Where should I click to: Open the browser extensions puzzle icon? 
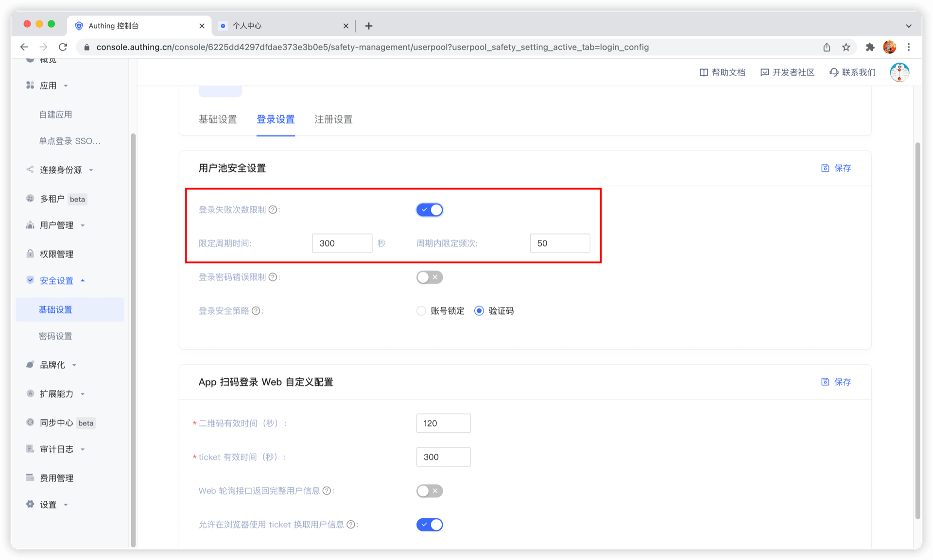pyautogui.click(x=870, y=47)
